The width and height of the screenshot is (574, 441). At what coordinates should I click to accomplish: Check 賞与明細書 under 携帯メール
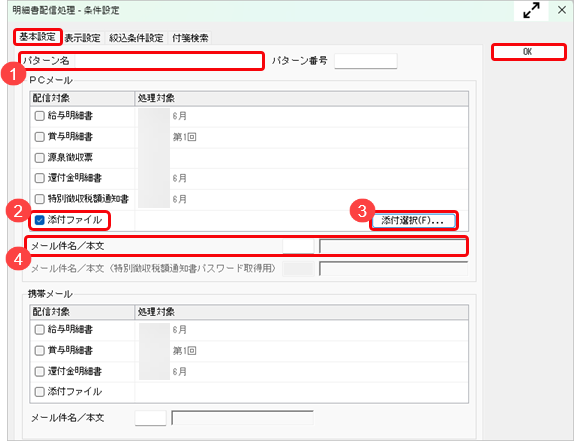39,351
